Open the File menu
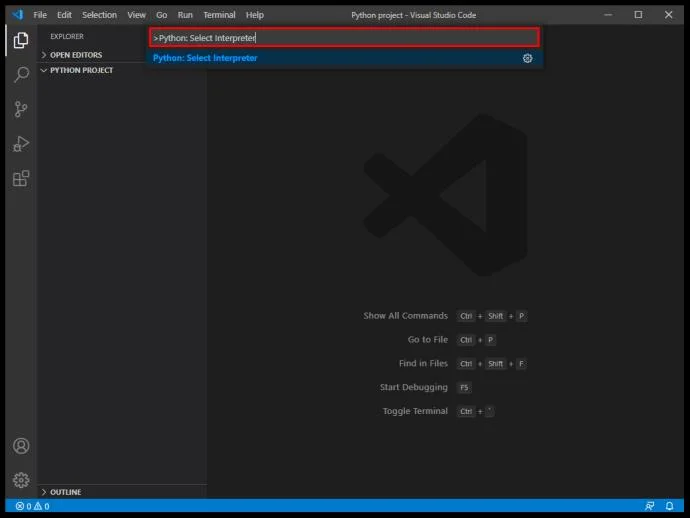This screenshot has height=518, width=690. pos(40,15)
